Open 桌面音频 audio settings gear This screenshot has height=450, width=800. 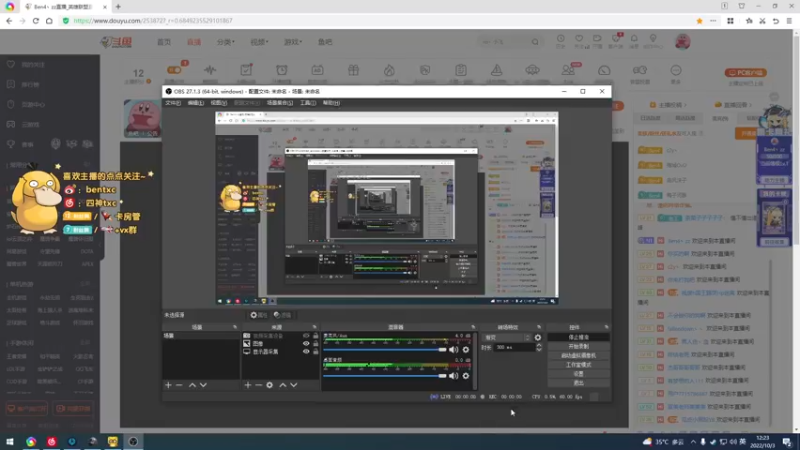click(x=466, y=376)
